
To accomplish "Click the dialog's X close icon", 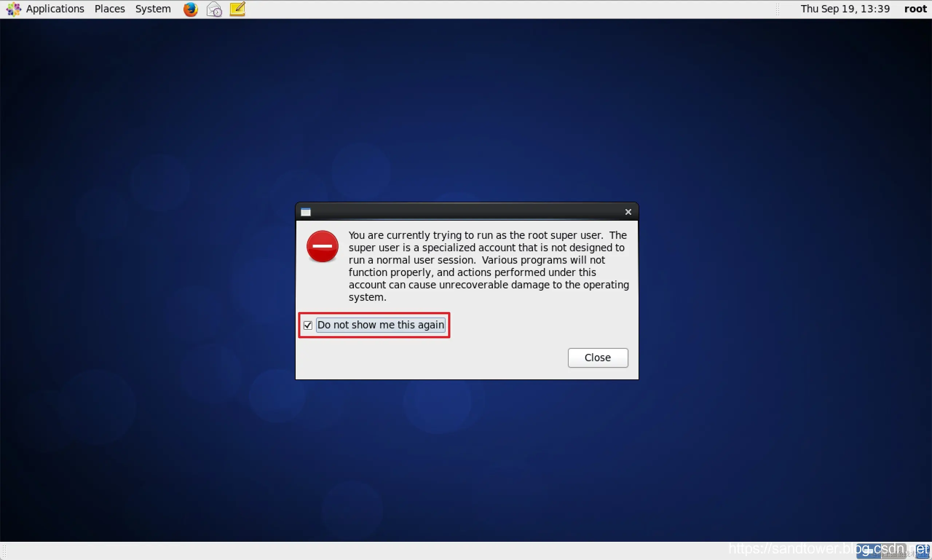I will pos(628,212).
